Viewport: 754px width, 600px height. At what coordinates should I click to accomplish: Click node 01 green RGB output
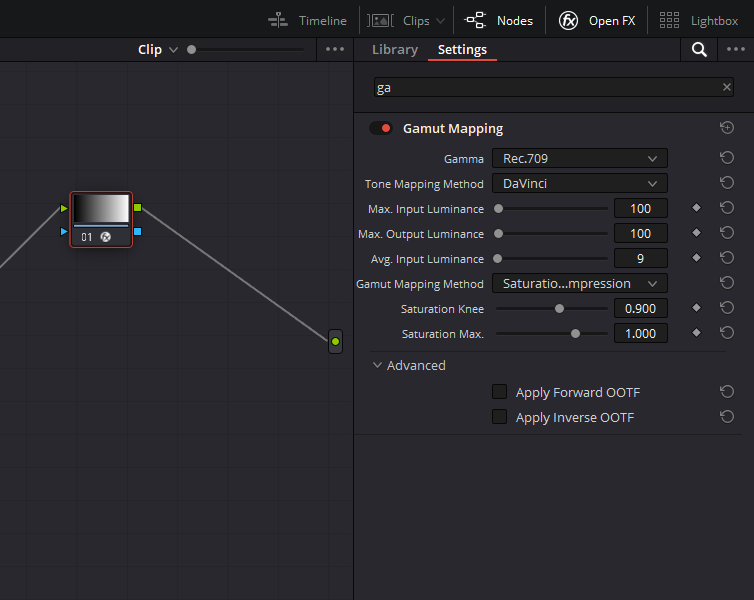(x=138, y=208)
